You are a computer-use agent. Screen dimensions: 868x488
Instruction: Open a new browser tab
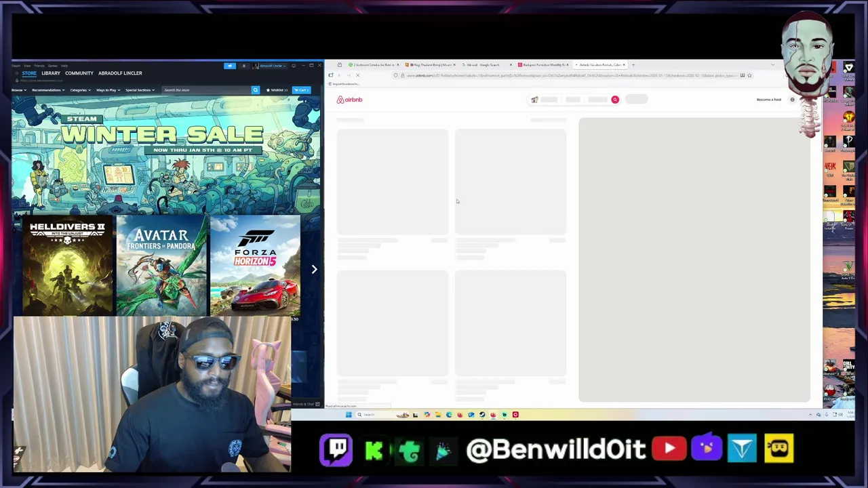pos(633,65)
